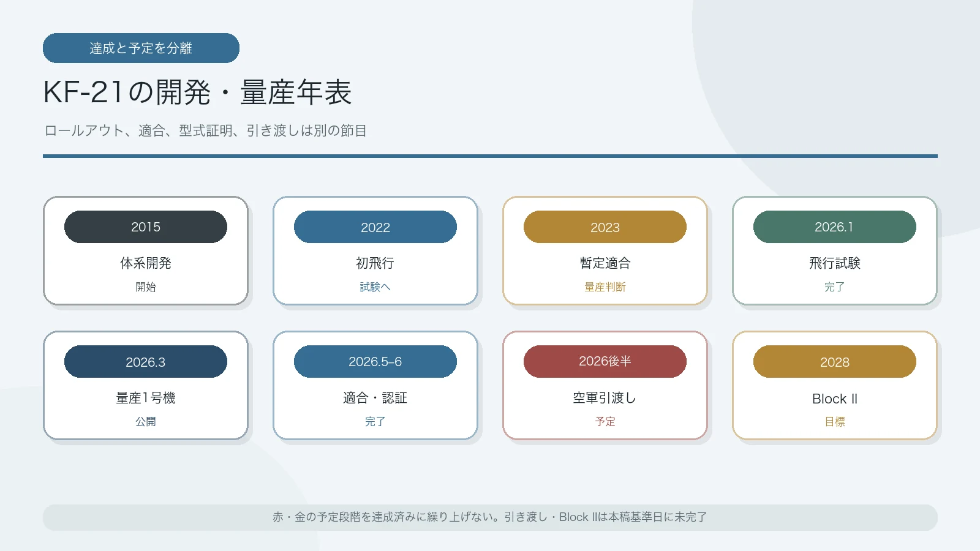Click 完了 under 飛行試験
Image resolution: width=980 pixels, height=551 pixels.
click(x=835, y=287)
